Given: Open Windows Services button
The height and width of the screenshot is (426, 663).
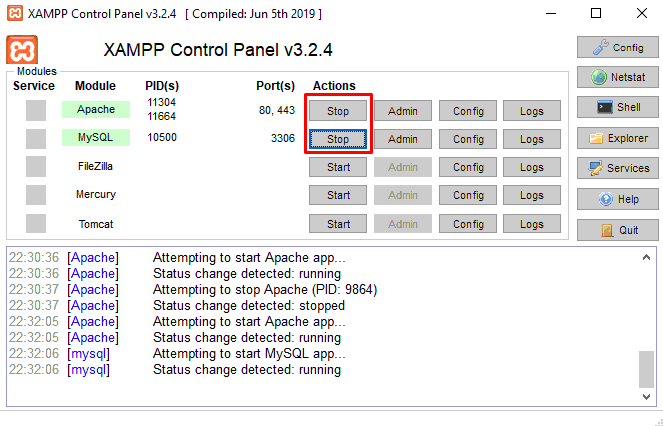Looking at the screenshot, I should click(x=618, y=168).
